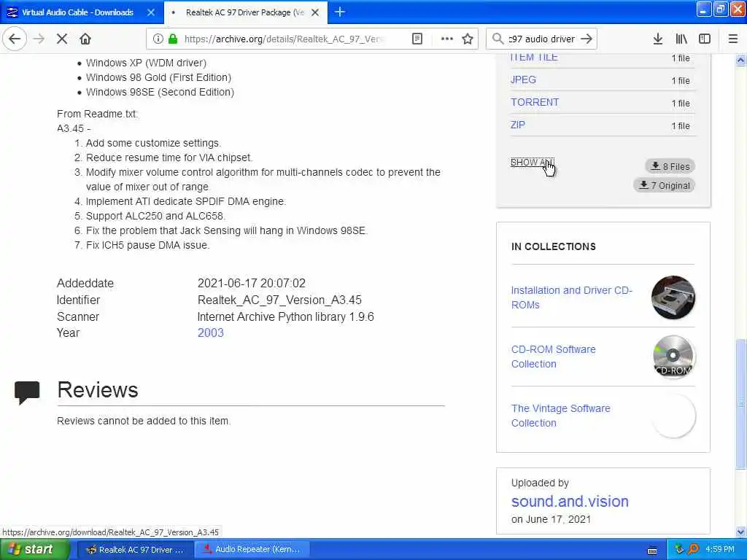Click SHOW ALL download options

tap(532, 163)
